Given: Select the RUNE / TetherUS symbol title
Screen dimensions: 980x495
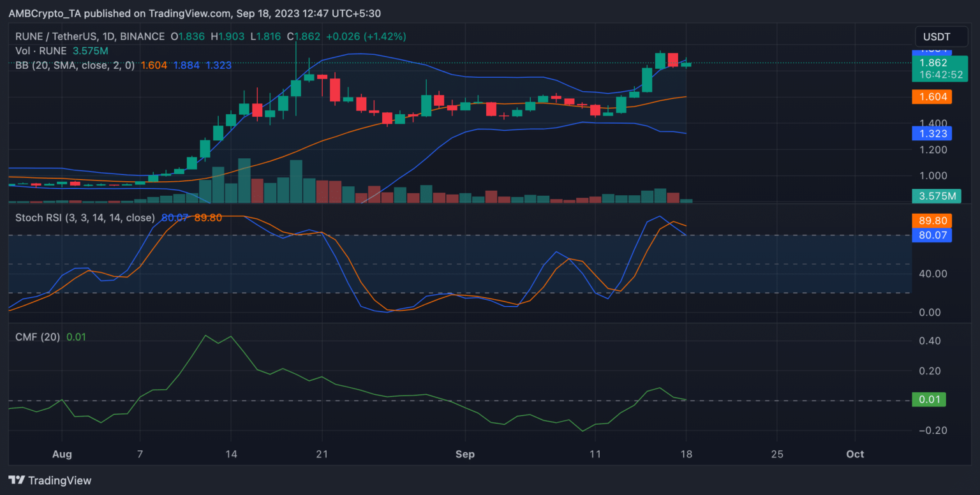Looking at the screenshot, I should pos(89,37).
